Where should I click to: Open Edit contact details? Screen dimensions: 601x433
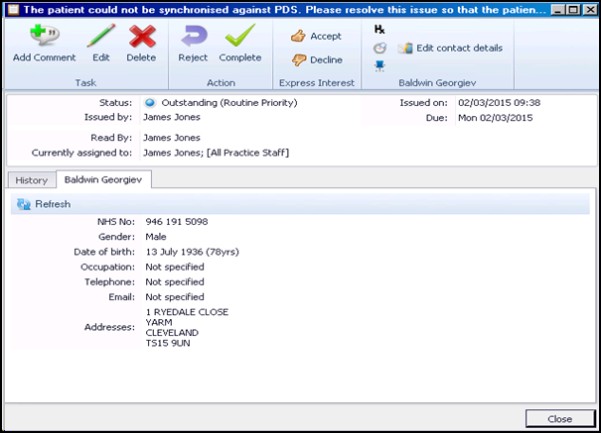tap(450, 48)
